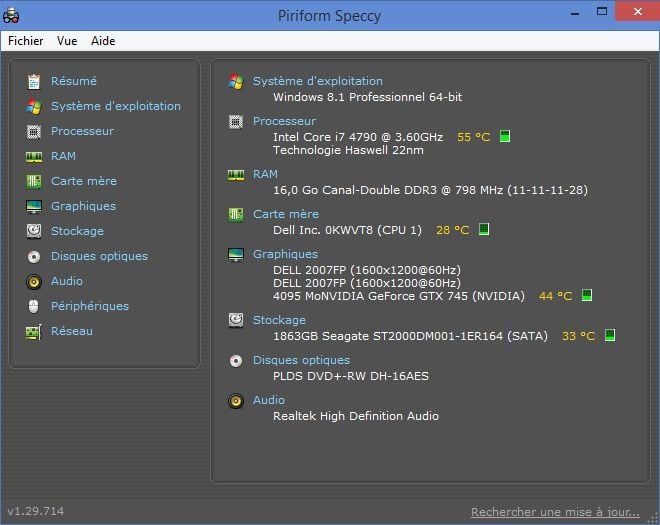Click the Audio heading link in summary

pyautogui.click(x=269, y=400)
